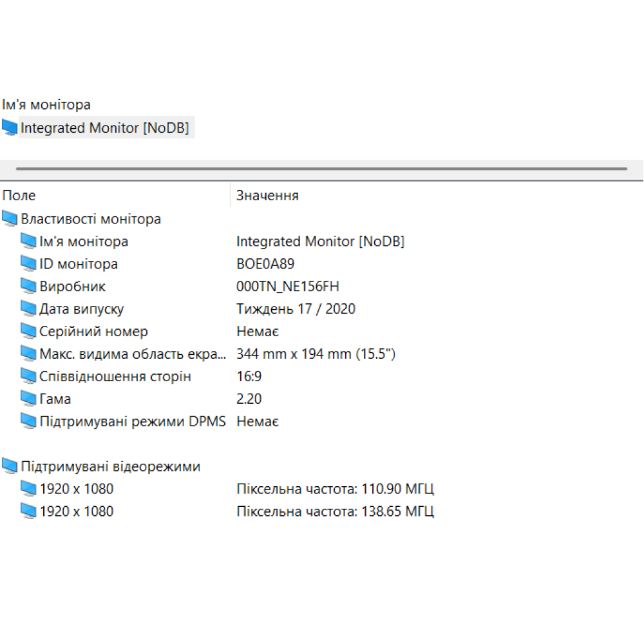This screenshot has height=644, width=644.
Task: Select the Макс. видима область row
Action: coord(133,354)
